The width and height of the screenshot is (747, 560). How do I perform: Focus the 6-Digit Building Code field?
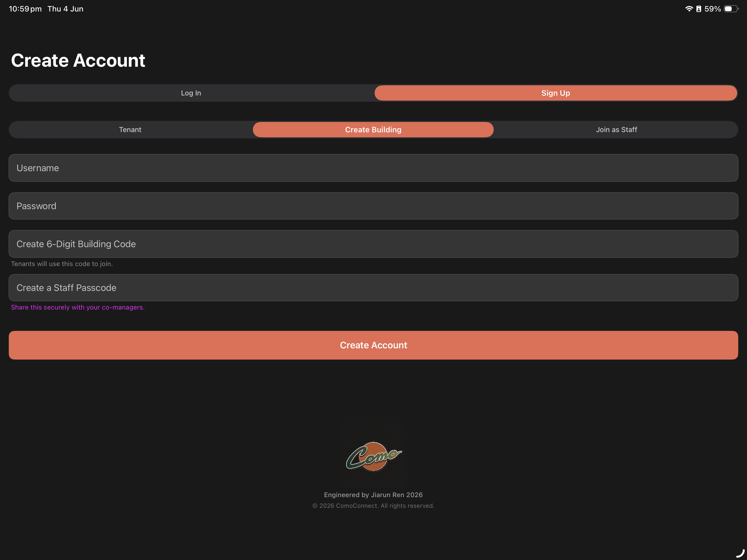coord(373,244)
